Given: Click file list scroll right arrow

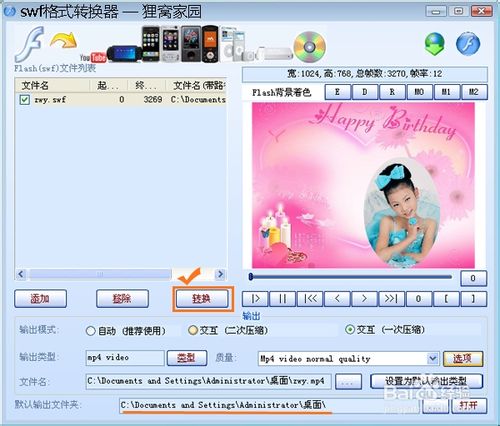Looking at the screenshot, I should point(220,274).
